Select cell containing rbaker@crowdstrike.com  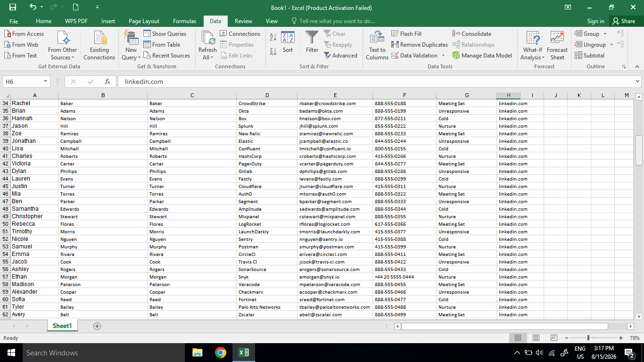335,103
